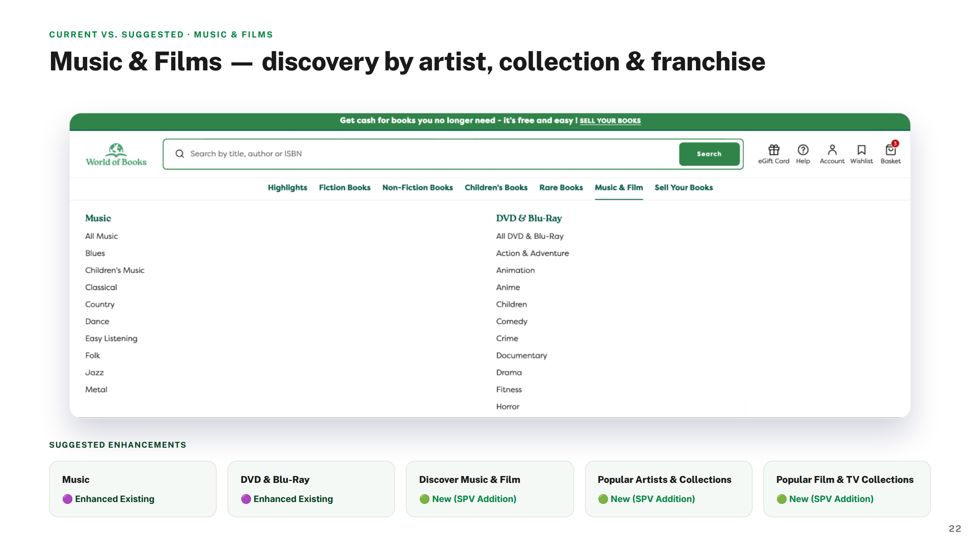Choose the Country music genre
Screen dimensions: 980x551
[x=100, y=305]
